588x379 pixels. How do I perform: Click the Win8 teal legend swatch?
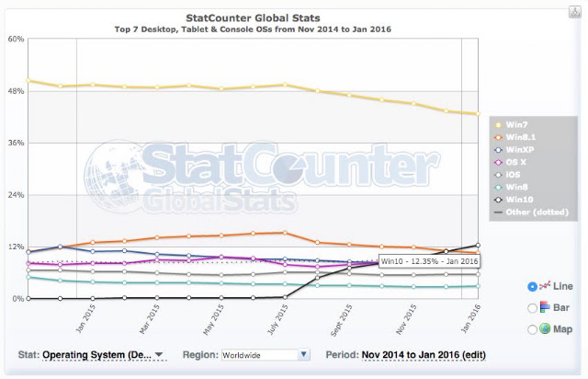pyautogui.click(x=498, y=188)
